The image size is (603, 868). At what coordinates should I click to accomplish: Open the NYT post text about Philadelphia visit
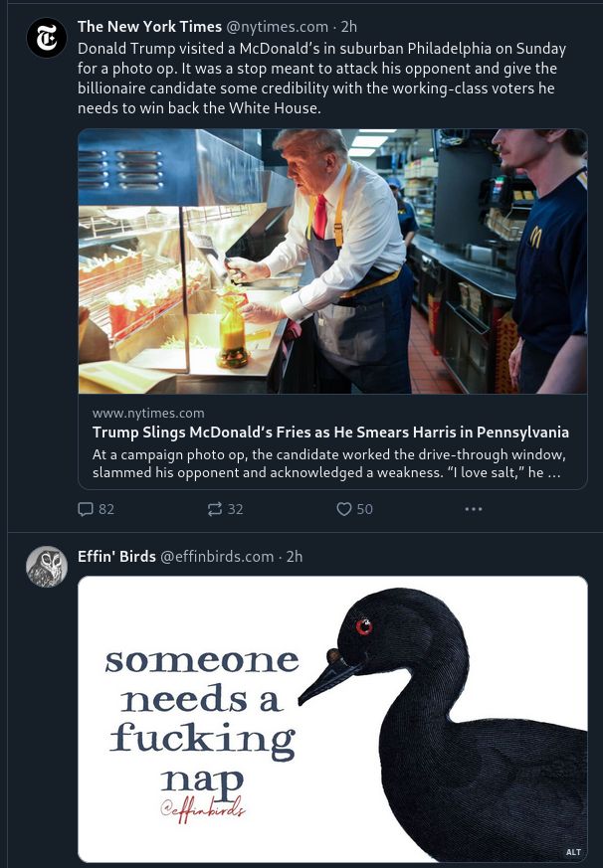321,79
